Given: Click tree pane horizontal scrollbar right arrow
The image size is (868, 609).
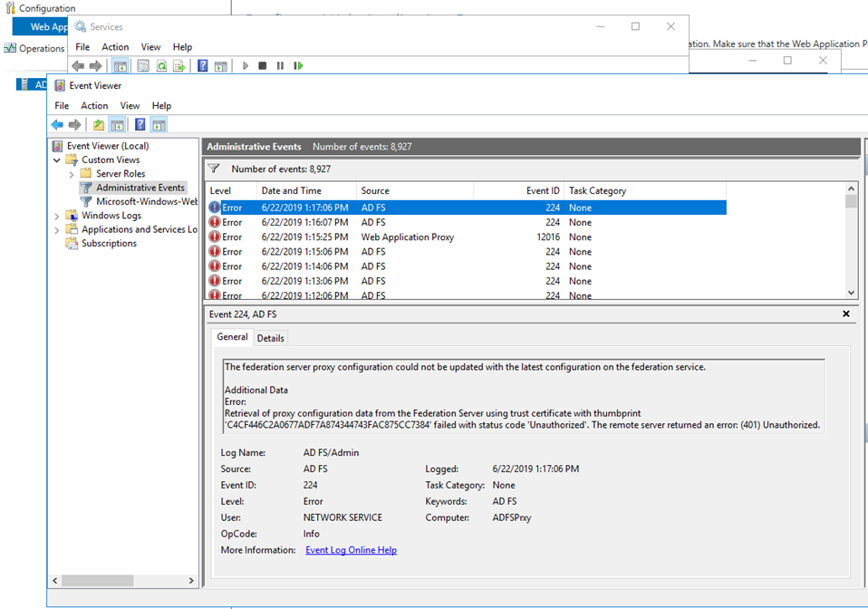Looking at the screenshot, I should [x=191, y=581].
